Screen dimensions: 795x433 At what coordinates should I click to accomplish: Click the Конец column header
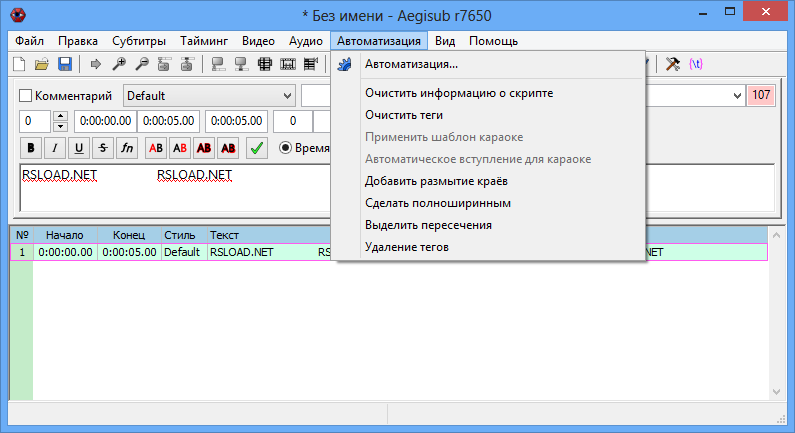coord(129,235)
